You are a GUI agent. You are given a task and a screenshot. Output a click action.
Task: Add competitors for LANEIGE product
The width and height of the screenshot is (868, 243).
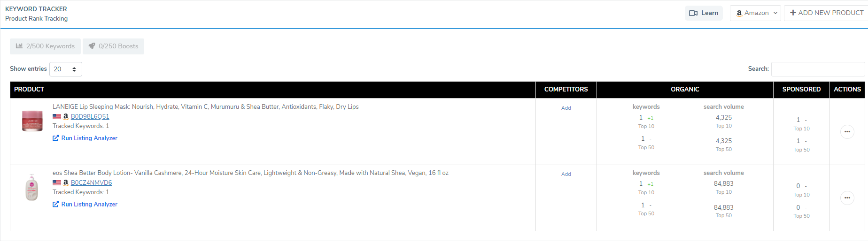[566, 108]
